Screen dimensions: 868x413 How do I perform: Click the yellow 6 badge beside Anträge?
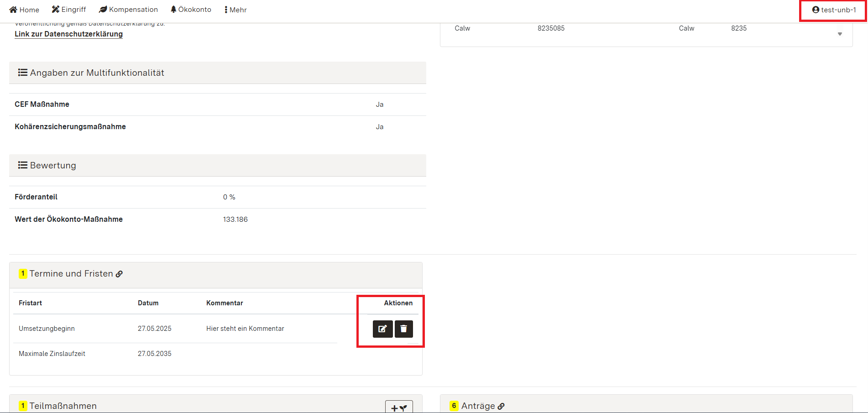[x=454, y=406]
